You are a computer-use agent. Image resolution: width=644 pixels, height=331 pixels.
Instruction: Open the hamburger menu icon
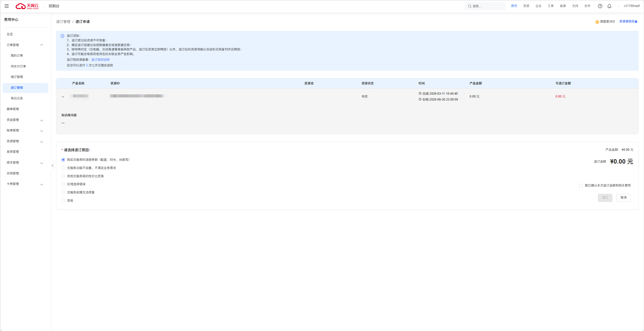tap(7, 6)
